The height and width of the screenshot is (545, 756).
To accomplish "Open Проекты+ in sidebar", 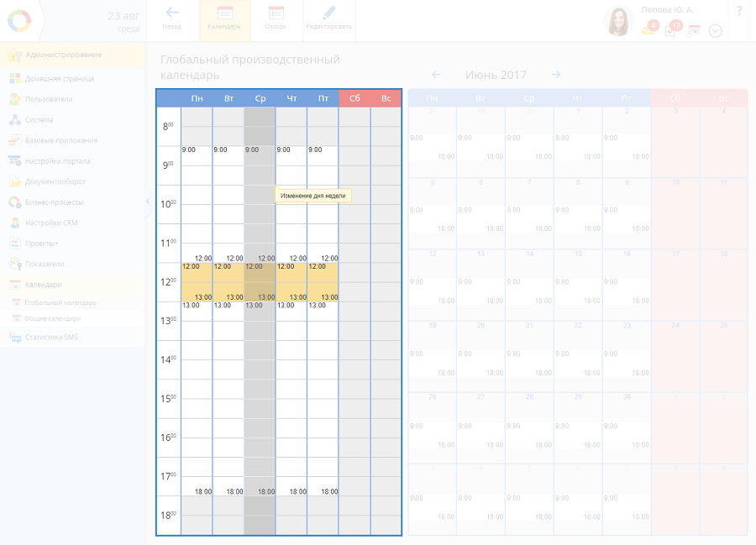I will 72,244.
